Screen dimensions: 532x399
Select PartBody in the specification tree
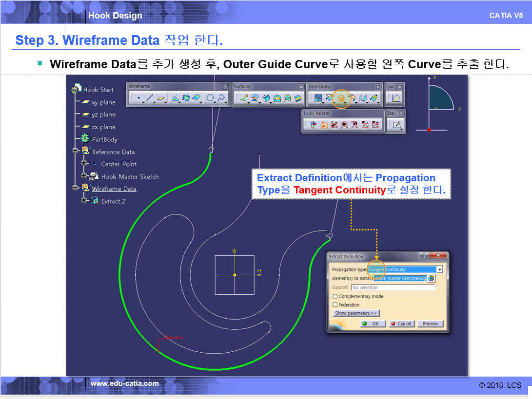pyautogui.click(x=104, y=139)
